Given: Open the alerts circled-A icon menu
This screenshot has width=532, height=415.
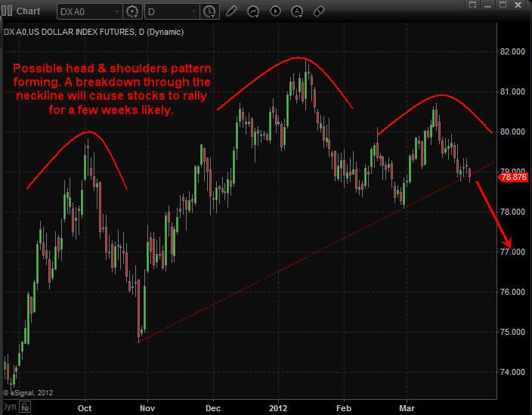Looking at the screenshot, I should click(x=297, y=11).
